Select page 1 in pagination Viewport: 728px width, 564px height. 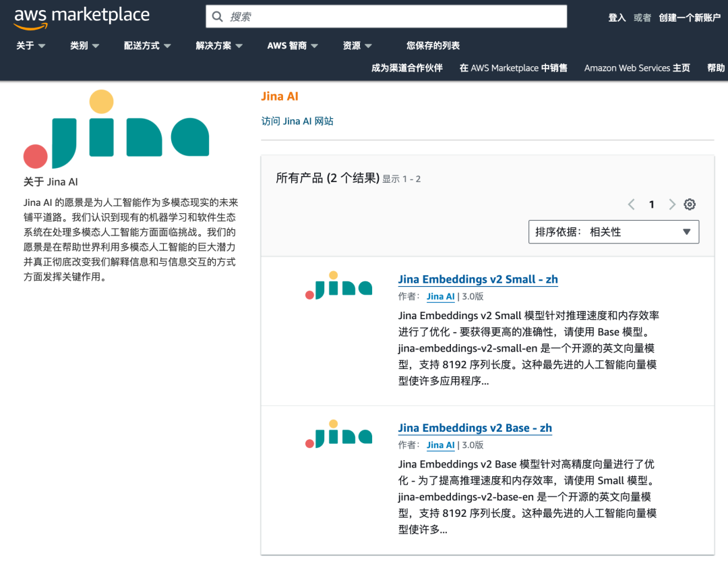[651, 204]
